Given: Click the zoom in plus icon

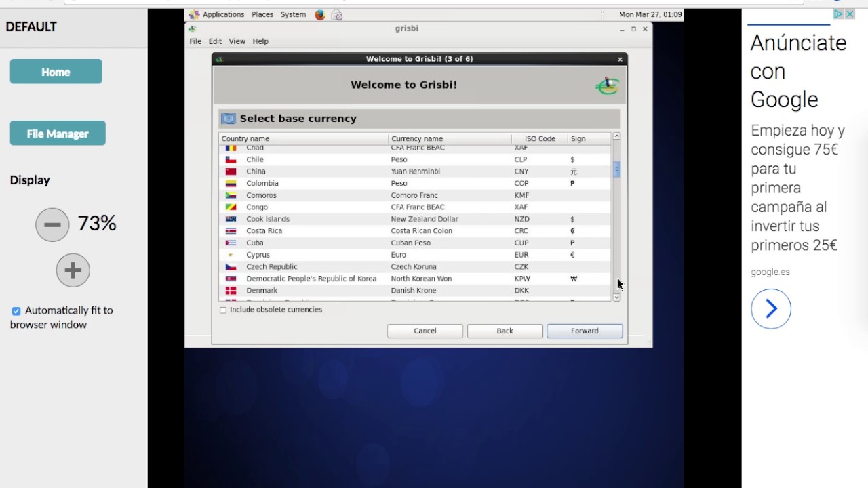Looking at the screenshot, I should tap(73, 270).
